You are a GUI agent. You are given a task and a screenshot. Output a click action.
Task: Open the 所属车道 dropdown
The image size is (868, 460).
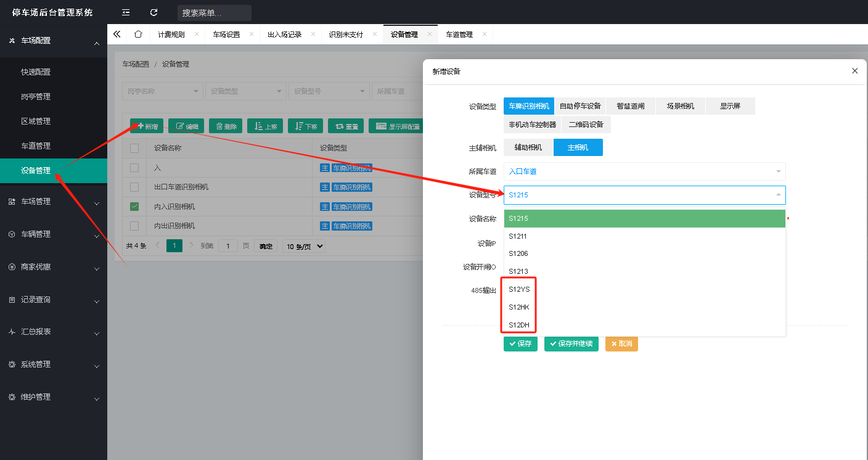click(x=644, y=171)
